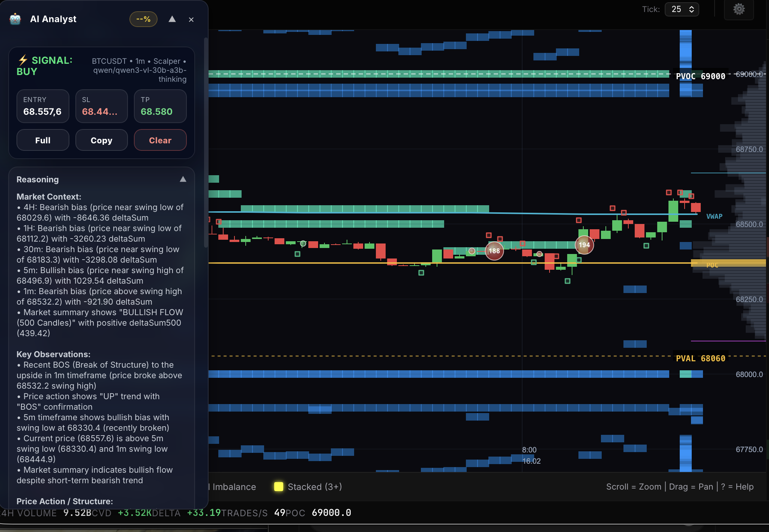Click the PVOC 69000 price label
This screenshot has height=532, width=769.
[x=700, y=76]
